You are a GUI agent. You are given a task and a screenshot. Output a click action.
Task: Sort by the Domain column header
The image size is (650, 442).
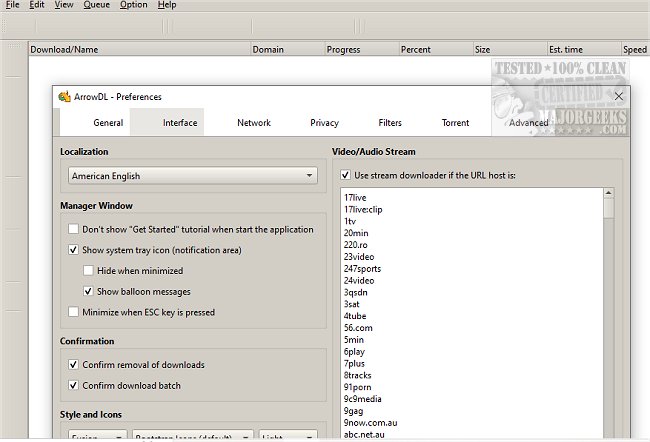[x=268, y=48]
